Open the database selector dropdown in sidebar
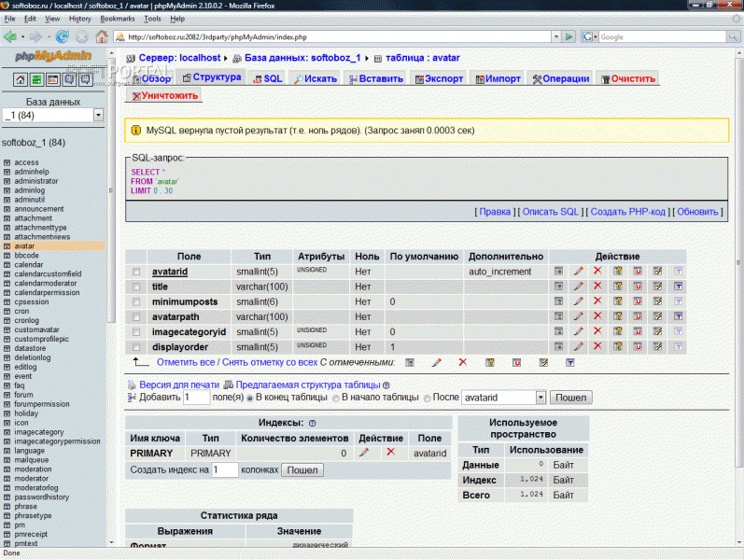 point(98,115)
